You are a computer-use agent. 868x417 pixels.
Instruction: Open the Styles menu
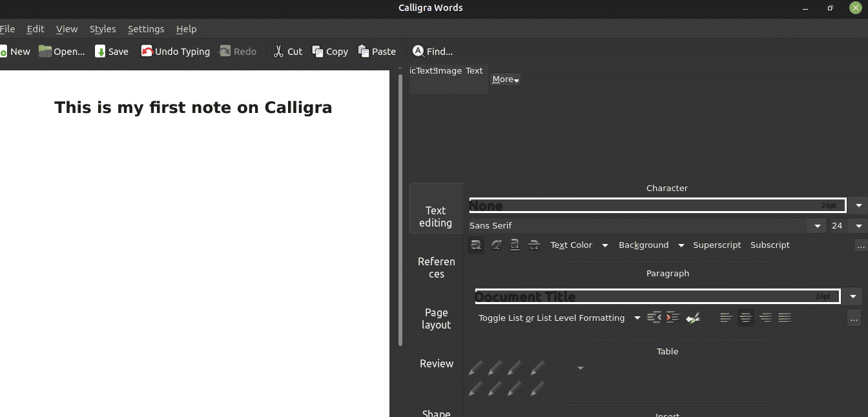(103, 29)
